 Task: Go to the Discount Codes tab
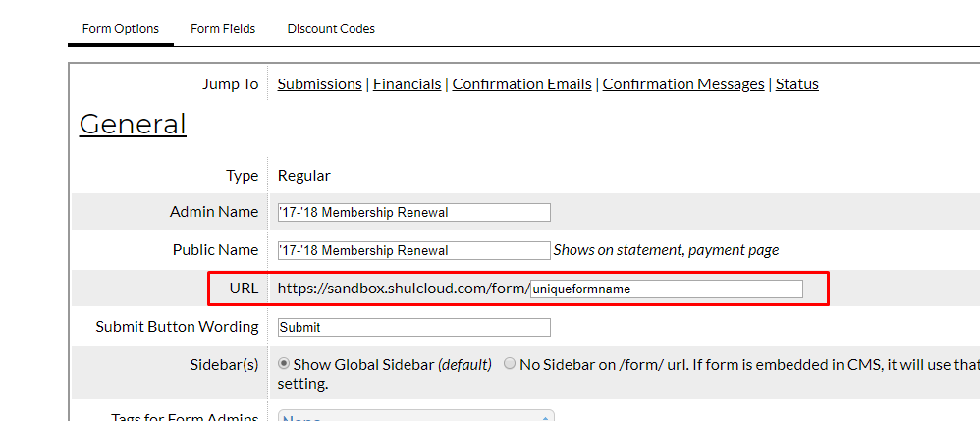tap(331, 29)
